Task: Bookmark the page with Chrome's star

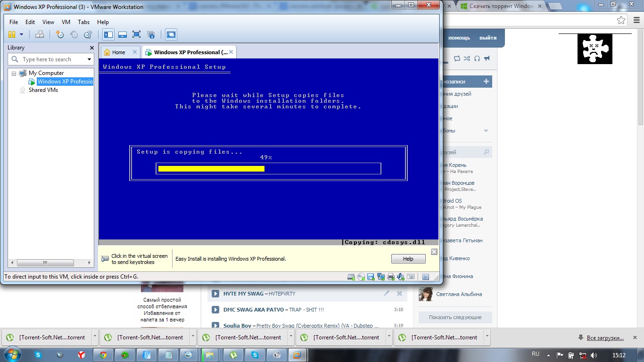Action: [x=621, y=20]
